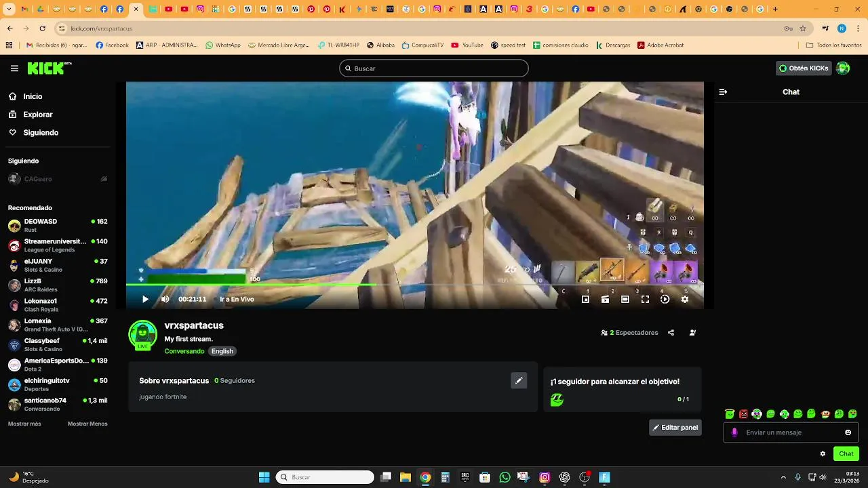Screen dimensions: 868x488
Task: Select Lornexia in recommended list
Action: (58, 325)
